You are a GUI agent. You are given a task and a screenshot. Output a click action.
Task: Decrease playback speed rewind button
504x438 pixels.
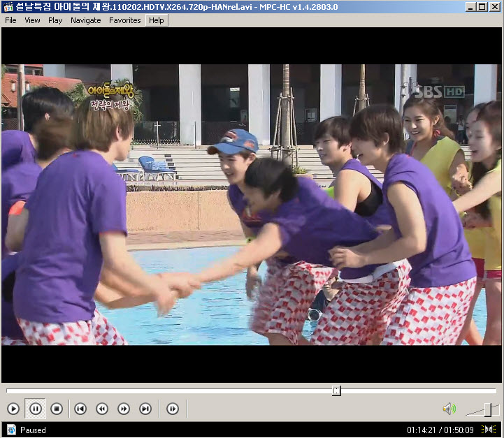click(102, 409)
